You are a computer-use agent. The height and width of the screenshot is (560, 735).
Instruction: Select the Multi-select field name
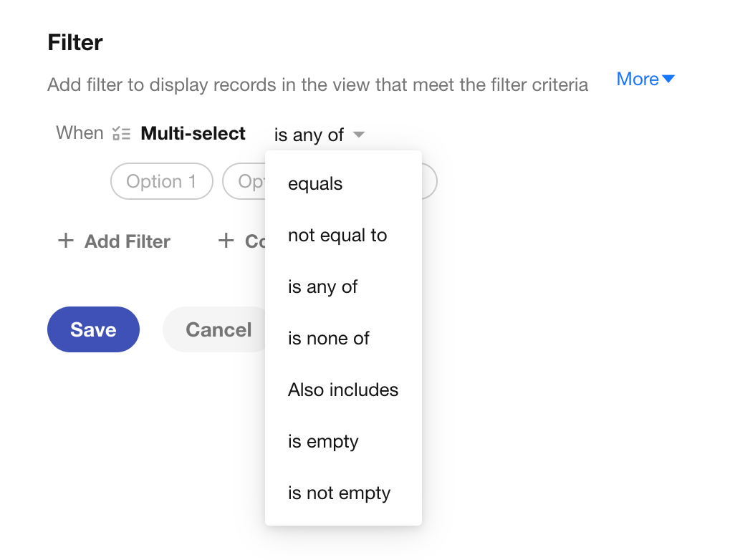pos(193,134)
